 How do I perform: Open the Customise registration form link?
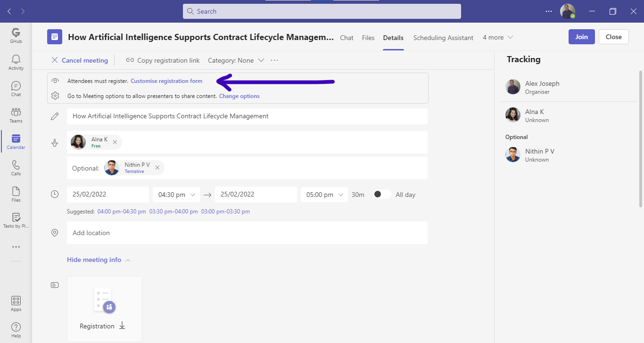pyautogui.click(x=166, y=81)
